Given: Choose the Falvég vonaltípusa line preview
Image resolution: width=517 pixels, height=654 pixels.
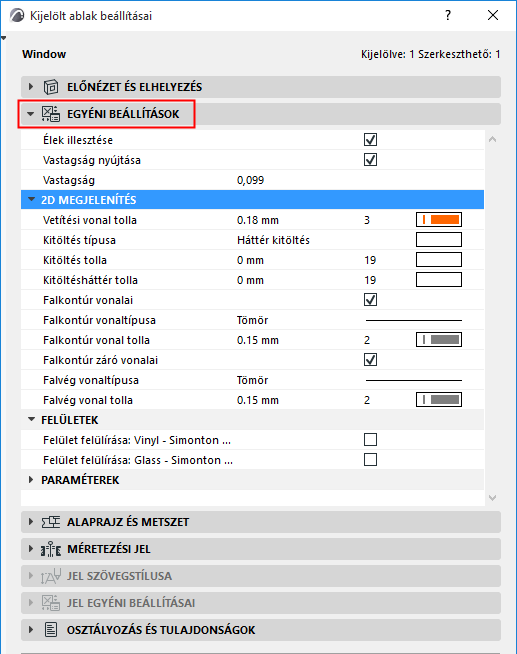Looking at the screenshot, I should (414, 380).
